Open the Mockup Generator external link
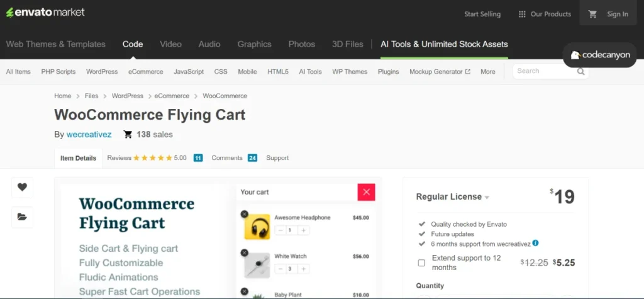 [x=440, y=72]
